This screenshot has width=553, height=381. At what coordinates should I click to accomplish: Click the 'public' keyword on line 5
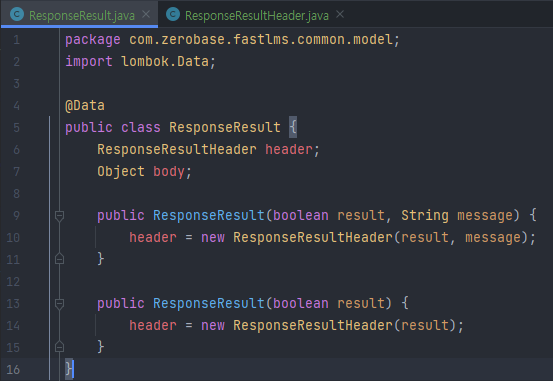[89, 127]
